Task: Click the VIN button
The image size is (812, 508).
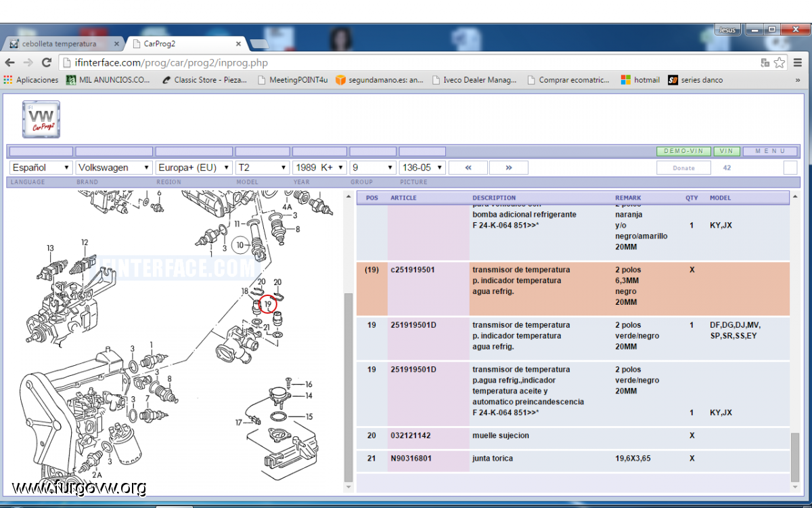Action: (x=727, y=151)
